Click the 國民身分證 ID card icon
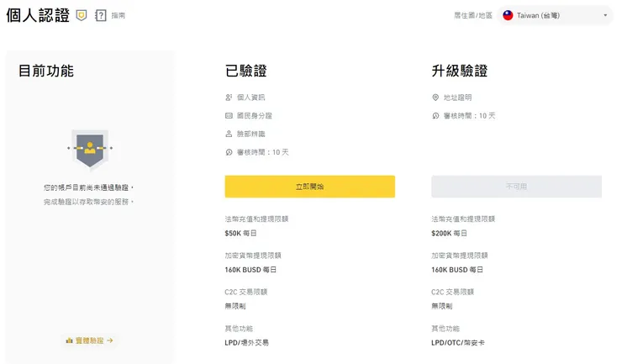The width and height of the screenshot is (622, 364). click(x=229, y=115)
